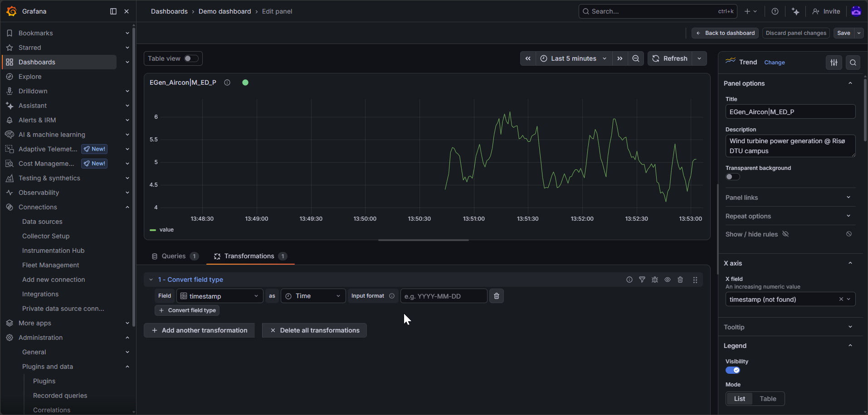Open the Last 5 minutes time picker
Image resolution: width=868 pixels, height=415 pixels.
click(x=574, y=58)
